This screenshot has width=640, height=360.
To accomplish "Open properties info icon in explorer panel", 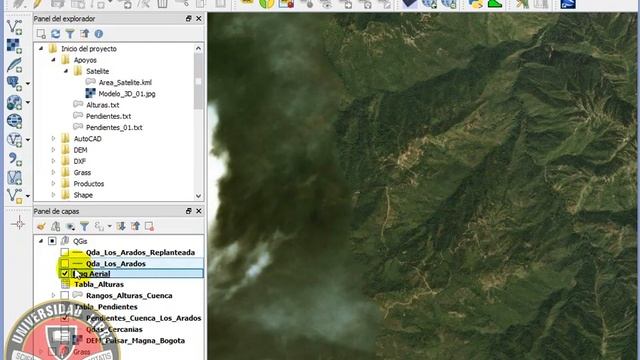I will pos(98,34).
